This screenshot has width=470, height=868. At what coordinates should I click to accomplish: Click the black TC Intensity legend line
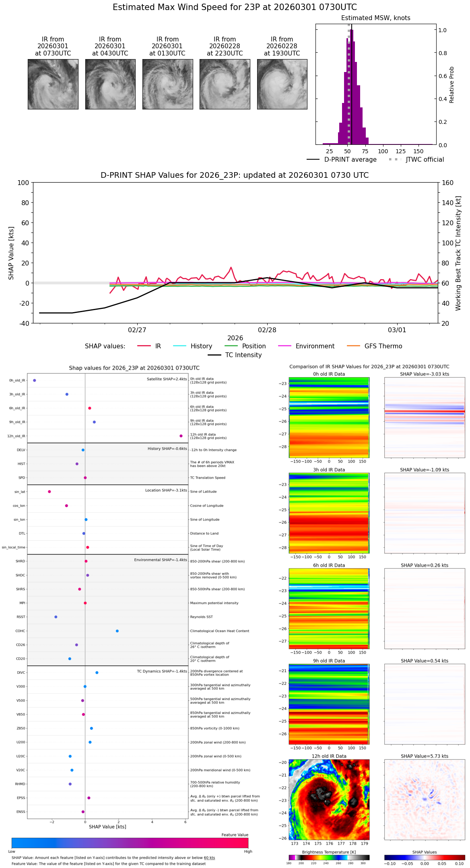(x=214, y=355)
